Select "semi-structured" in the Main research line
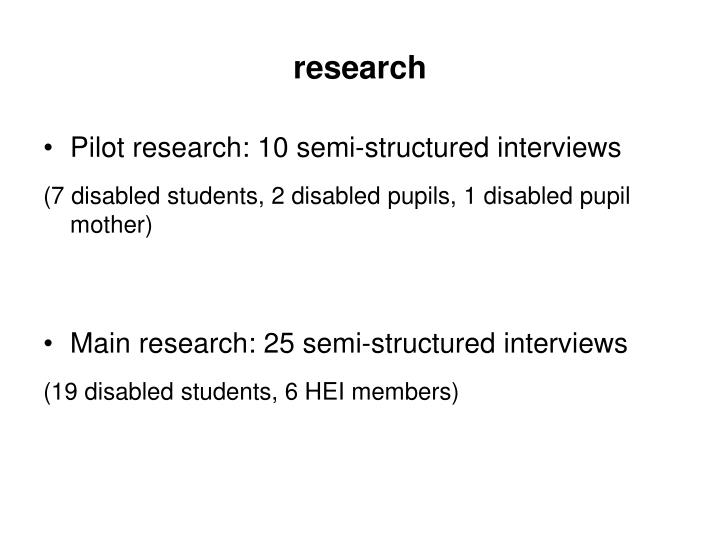 coord(399,343)
